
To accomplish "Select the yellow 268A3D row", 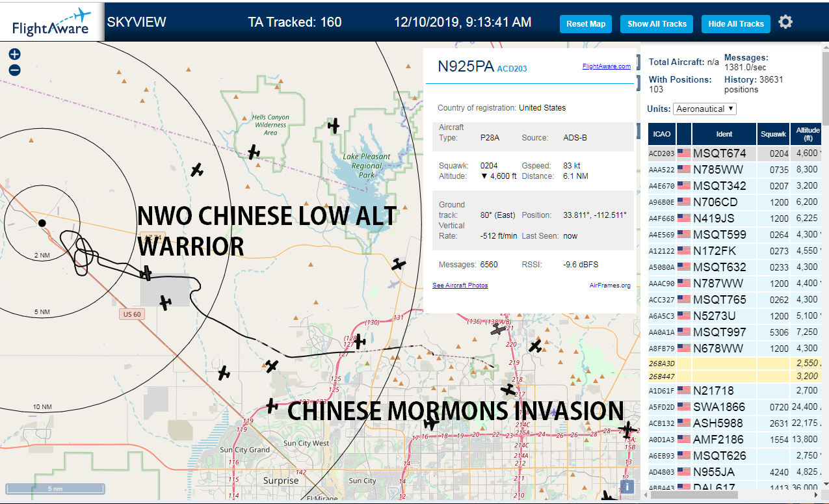I will pyautogui.click(x=735, y=363).
